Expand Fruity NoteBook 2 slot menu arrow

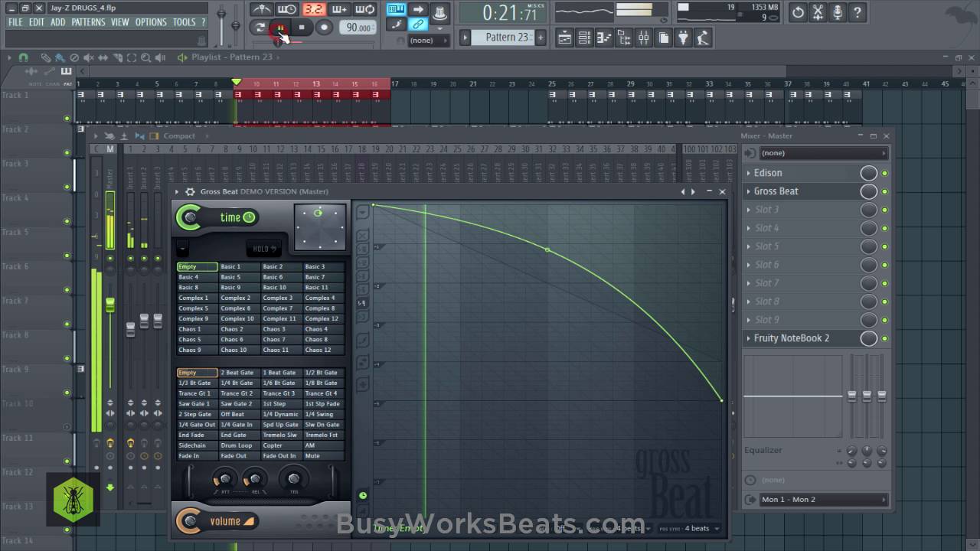tap(749, 338)
